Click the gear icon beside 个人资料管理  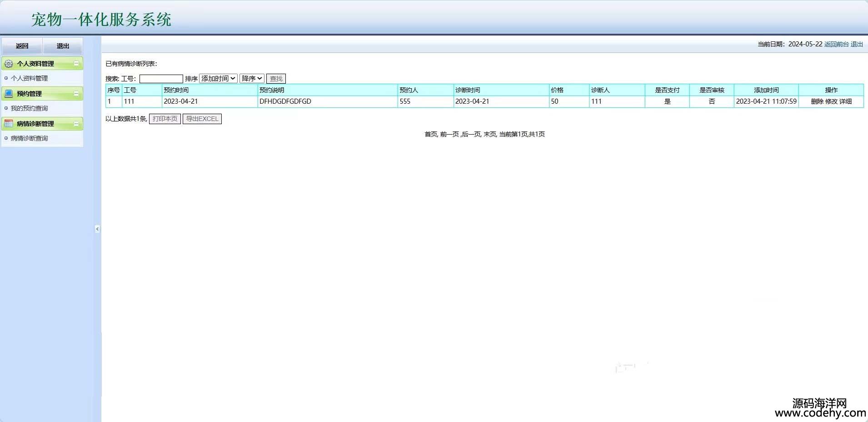coord(9,64)
